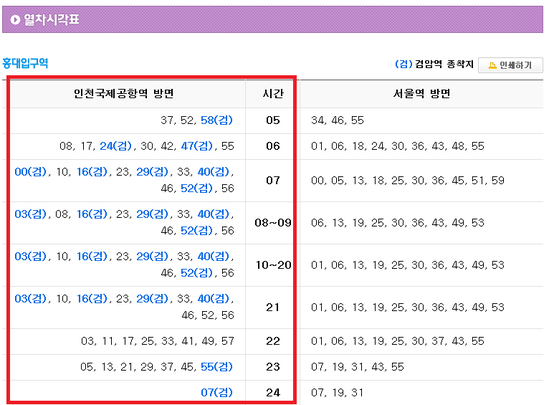The width and height of the screenshot is (554, 405).
Task: Click the 인쇄하기 print button
Action: 510,65
